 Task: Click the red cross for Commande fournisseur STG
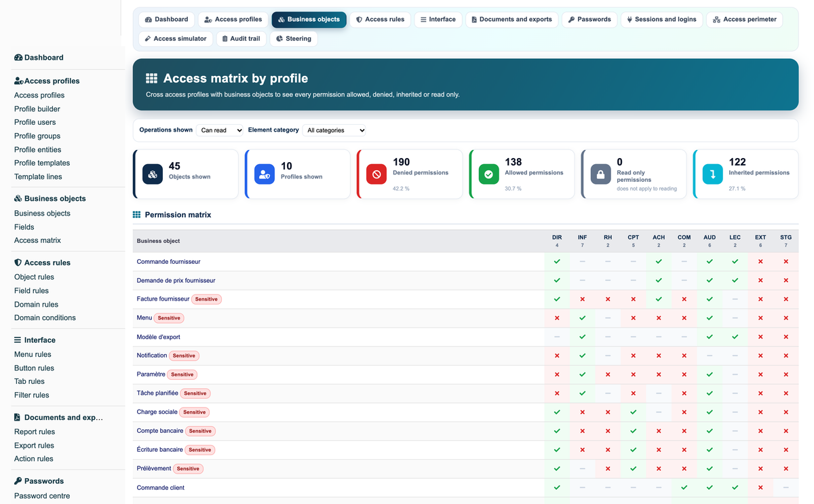(786, 261)
